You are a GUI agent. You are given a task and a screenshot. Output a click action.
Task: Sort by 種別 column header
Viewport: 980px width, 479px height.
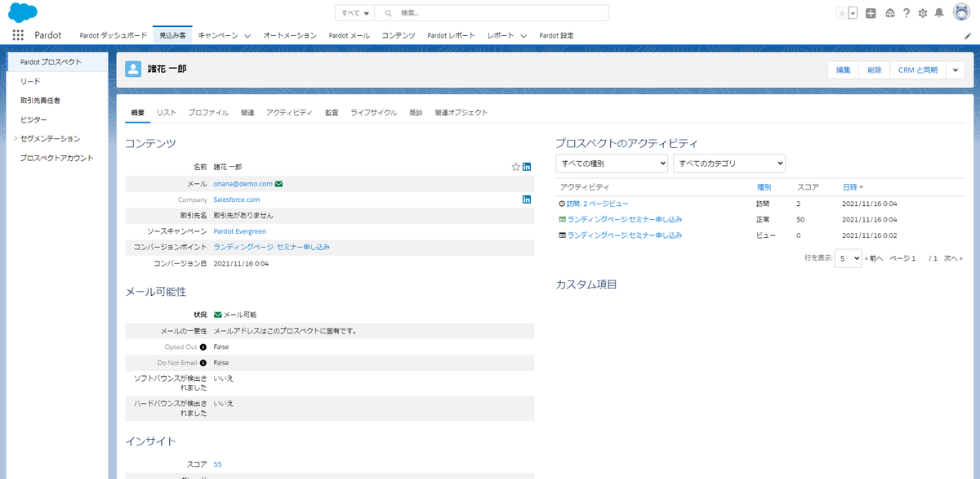pos(764,187)
